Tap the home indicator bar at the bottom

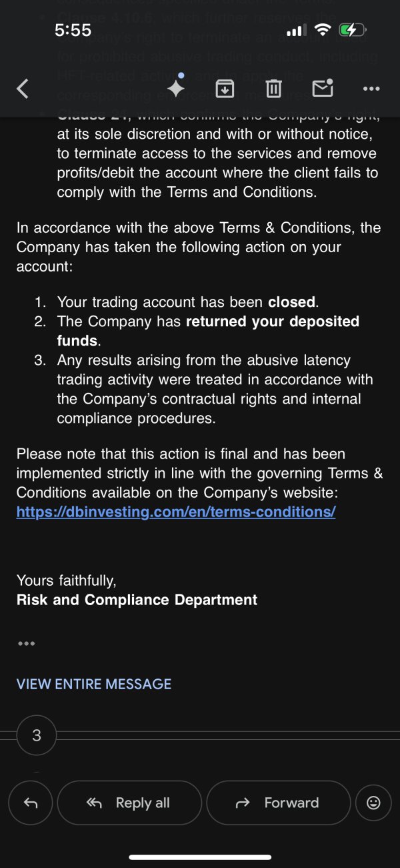(200, 857)
